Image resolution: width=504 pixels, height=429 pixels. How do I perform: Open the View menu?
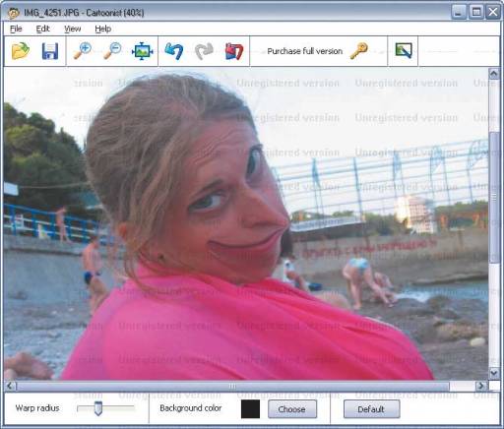click(72, 29)
